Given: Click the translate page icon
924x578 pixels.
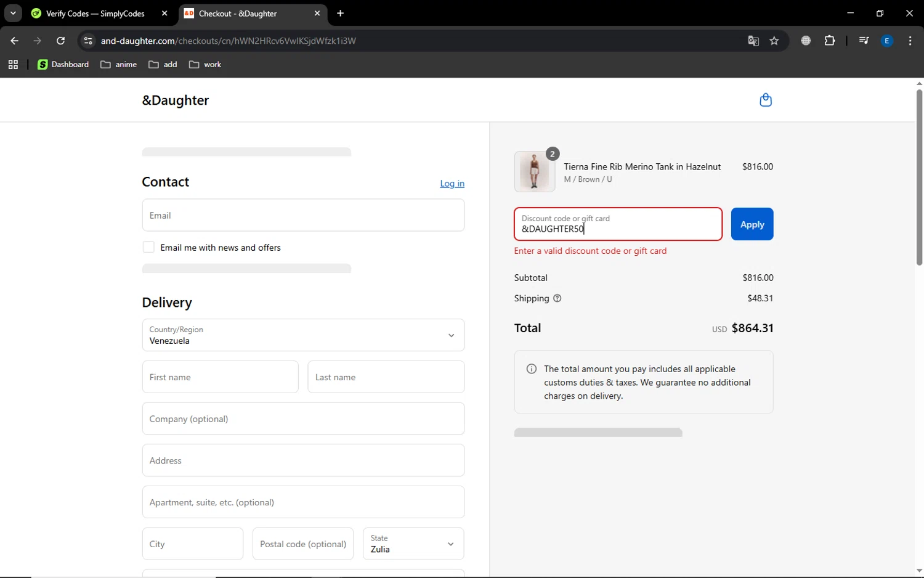Looking at the screenshot, I should [753, 41].
